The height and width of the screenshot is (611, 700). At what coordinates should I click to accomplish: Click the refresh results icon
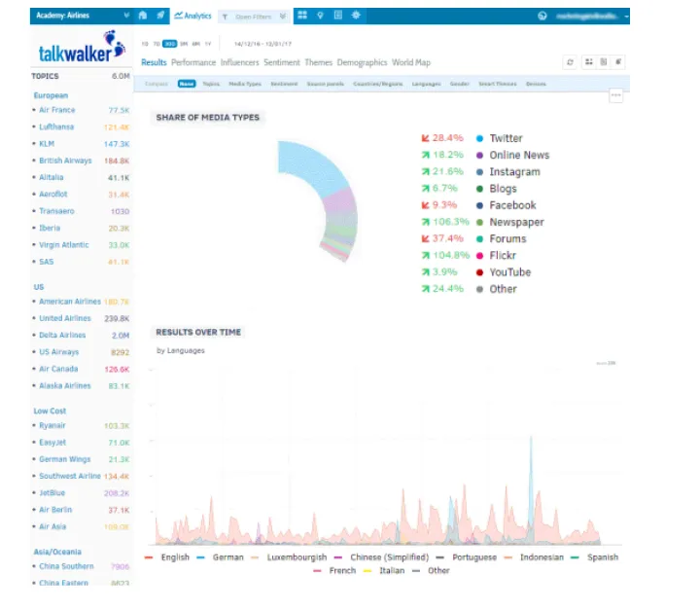coord(570,62)
